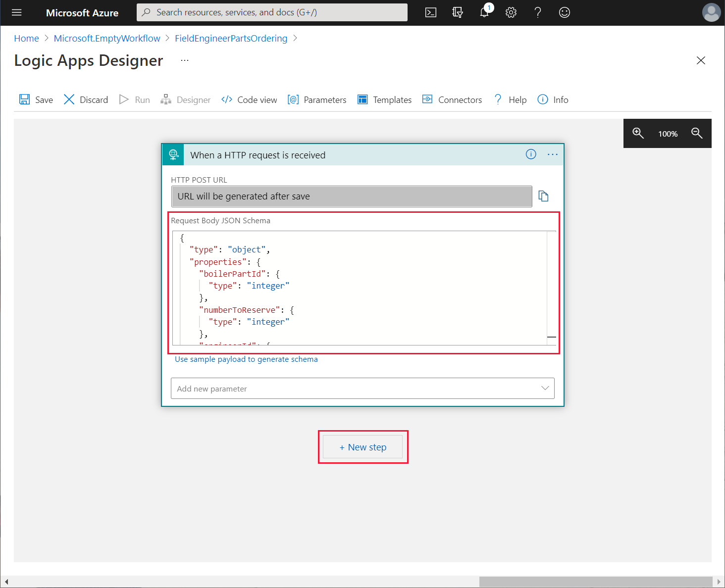Show info for the HTTP request trigger
The width and height of the screenshot is (725, 588).
coord(531,154)
